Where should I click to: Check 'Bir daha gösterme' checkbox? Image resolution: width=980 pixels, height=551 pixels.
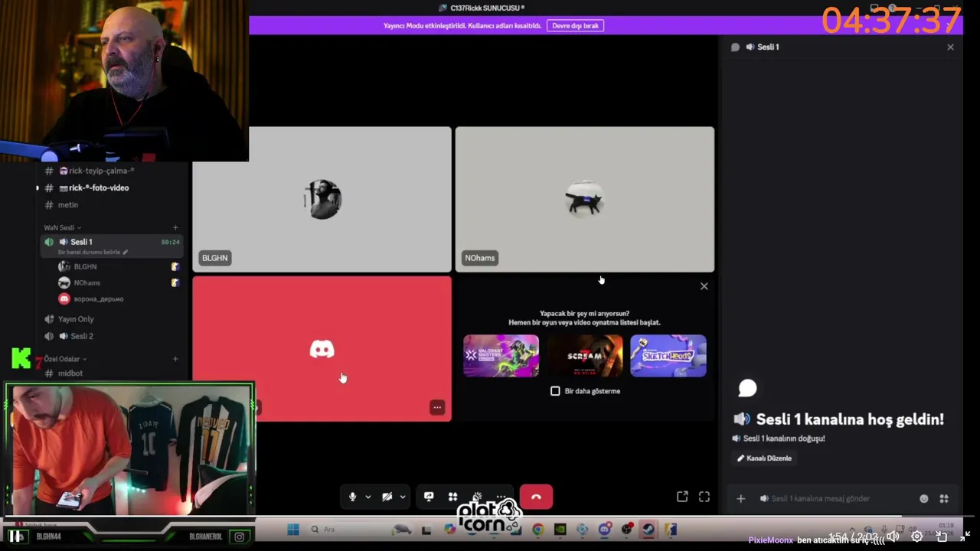[555, 391]
